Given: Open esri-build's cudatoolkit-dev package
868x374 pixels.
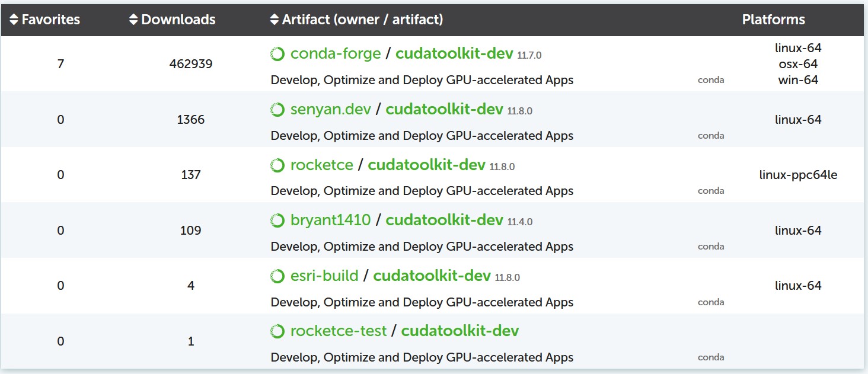Looking at the screenshot, I should point(432,276).
